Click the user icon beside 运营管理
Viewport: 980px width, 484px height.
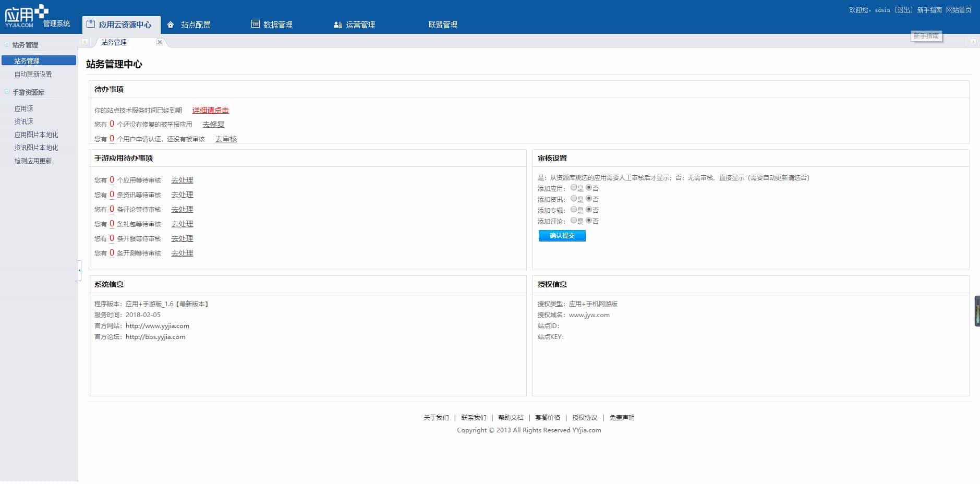338,25
